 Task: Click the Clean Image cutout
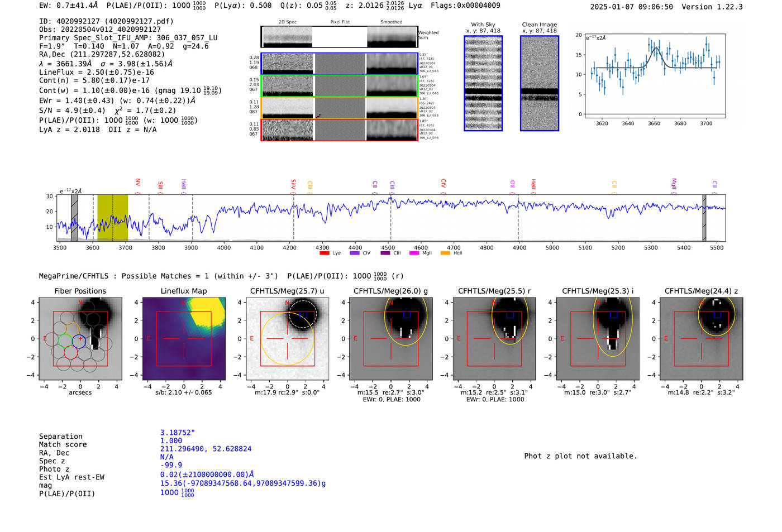pyautogui.click(x=540, y=83)
